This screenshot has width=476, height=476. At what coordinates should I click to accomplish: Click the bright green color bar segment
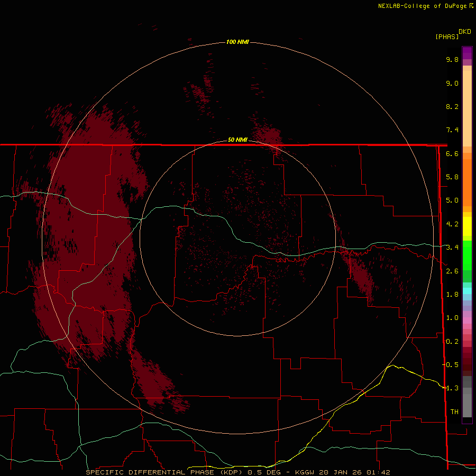(x=467, y=255)
